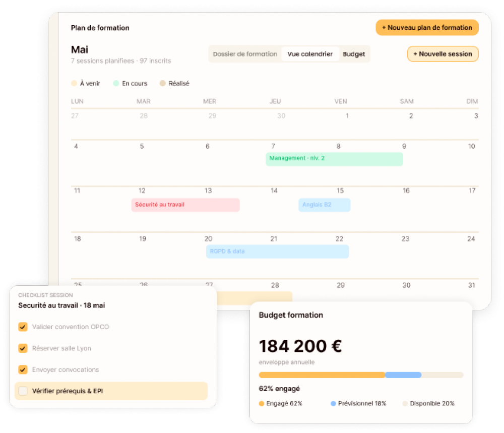
Task: Toggle 'Réserver salle Lyon' checkbox
Action: click(x=23, y=348)
